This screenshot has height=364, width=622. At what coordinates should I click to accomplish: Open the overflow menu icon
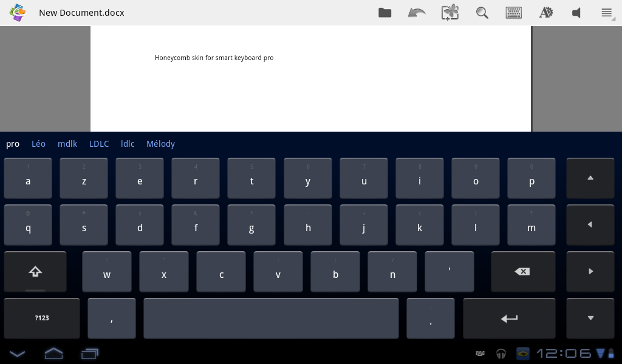(x=607, y=13)
